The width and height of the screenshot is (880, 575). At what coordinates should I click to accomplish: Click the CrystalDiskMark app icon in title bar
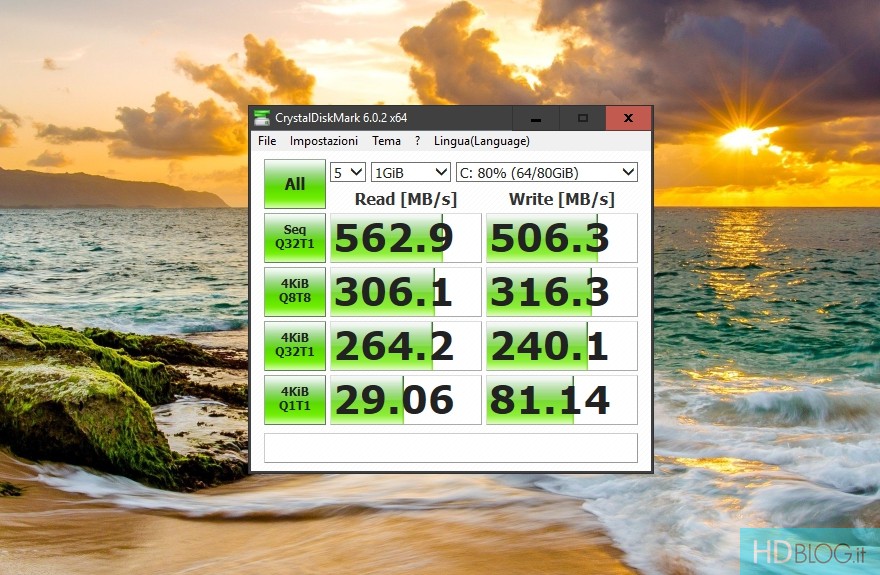click(x=262, y=118)
